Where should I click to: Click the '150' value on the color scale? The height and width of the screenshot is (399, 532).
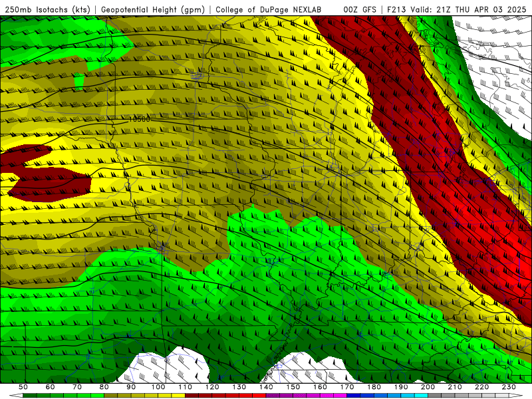pyautogui.click(x=293, y=387)
